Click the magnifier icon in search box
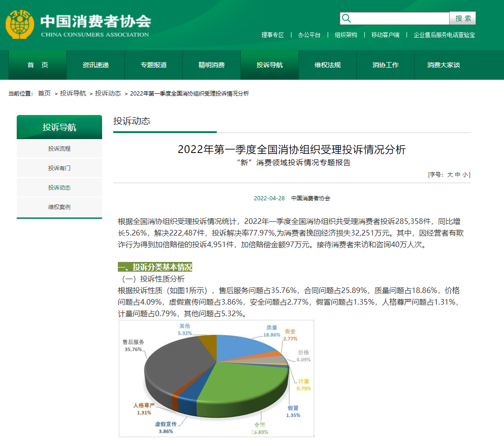 346,19
